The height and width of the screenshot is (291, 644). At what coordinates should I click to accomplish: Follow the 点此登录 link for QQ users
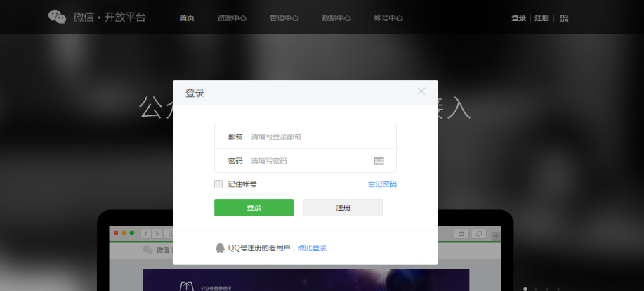click(312, 248)
